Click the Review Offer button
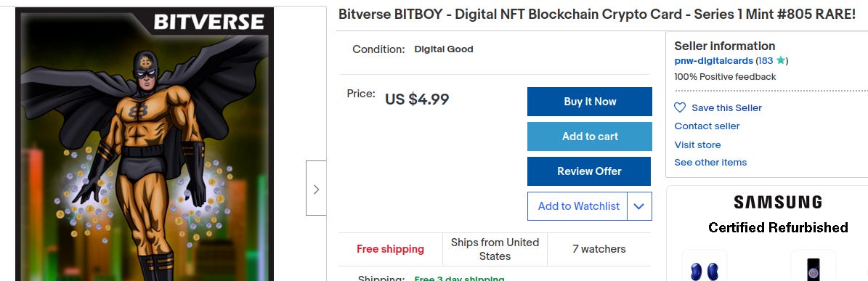Image resolution: width=868 pixels, height=281 pixels. [x=590, y=171]
